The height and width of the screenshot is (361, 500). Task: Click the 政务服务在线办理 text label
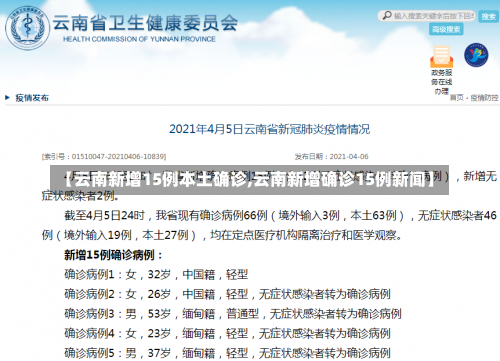[x=441, y=82]
